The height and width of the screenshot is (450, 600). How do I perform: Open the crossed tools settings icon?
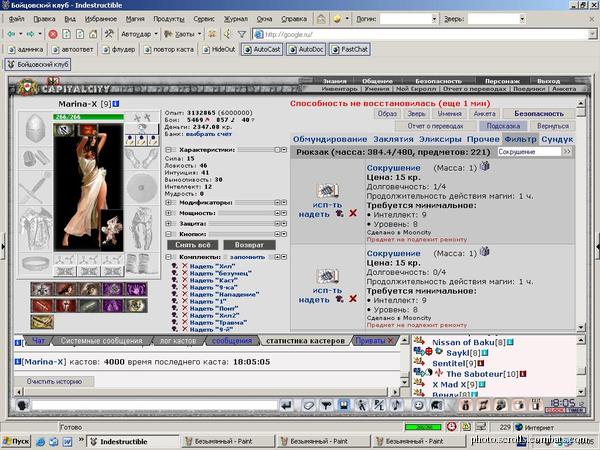(x=109, y=34)
